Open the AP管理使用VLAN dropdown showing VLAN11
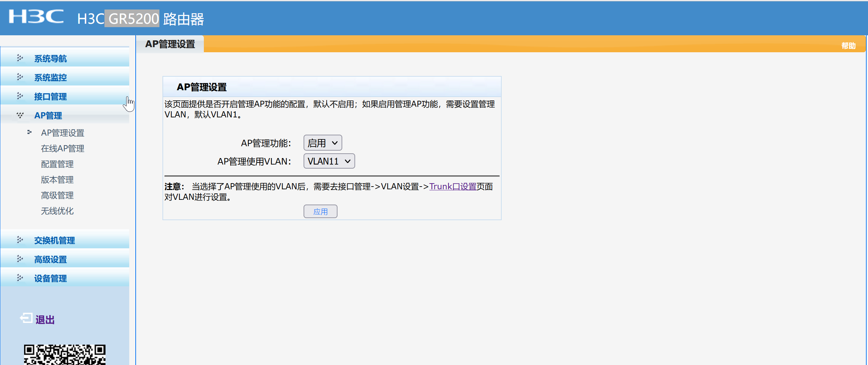868x365 pixels. coord(329,161)
